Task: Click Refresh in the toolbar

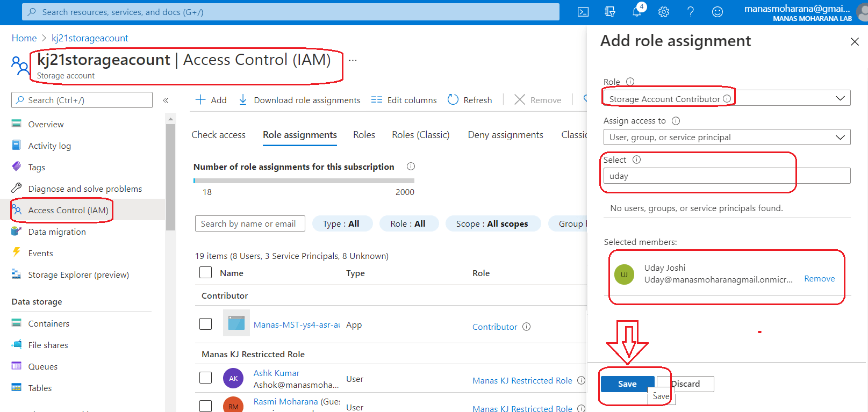Action: [x=470, y=100]
